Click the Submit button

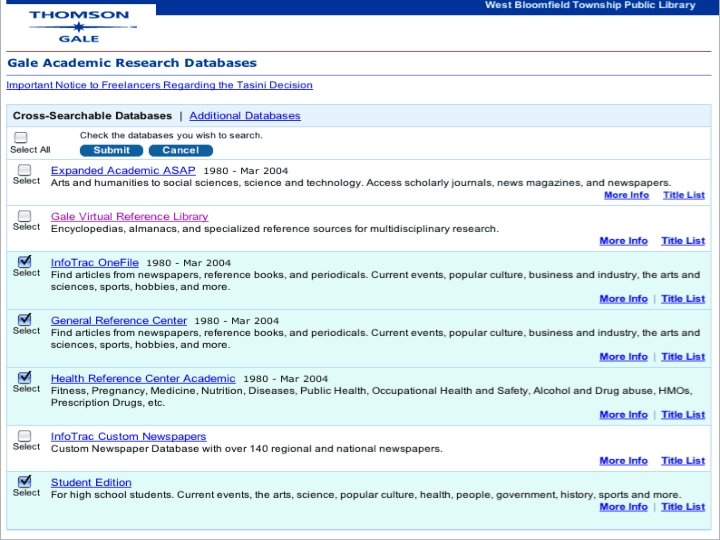[112, 150]
